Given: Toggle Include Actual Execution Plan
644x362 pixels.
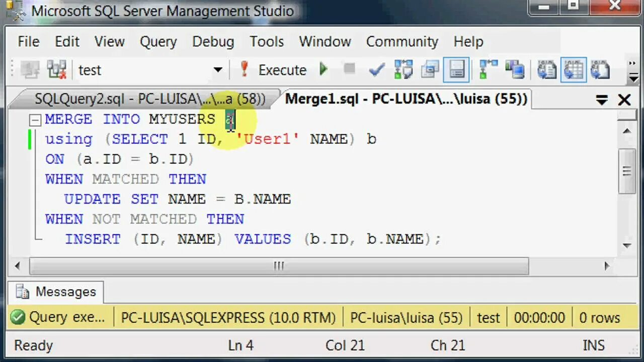Looking at the screenshot, I should coord(488,69).
